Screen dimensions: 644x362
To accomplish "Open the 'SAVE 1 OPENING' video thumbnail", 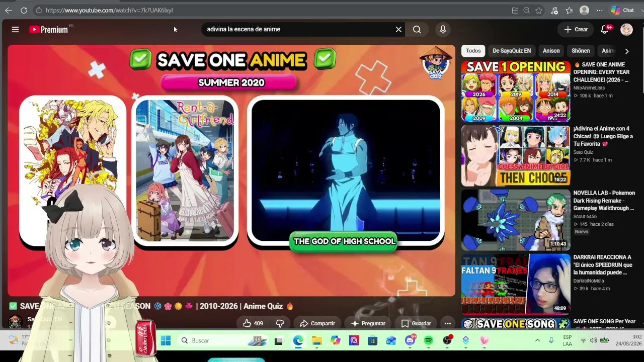I will point(516,91).
